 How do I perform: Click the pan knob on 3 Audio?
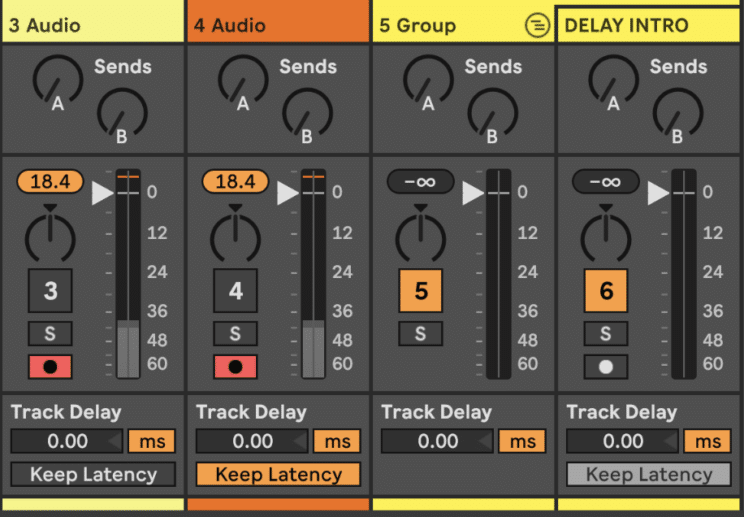coord(50,238)
